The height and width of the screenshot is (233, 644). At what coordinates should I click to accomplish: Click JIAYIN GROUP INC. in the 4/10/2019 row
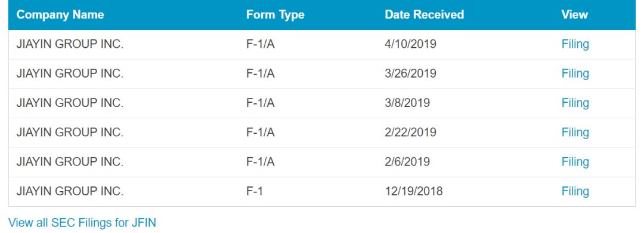pyautogui.click(x=70, y=44)
